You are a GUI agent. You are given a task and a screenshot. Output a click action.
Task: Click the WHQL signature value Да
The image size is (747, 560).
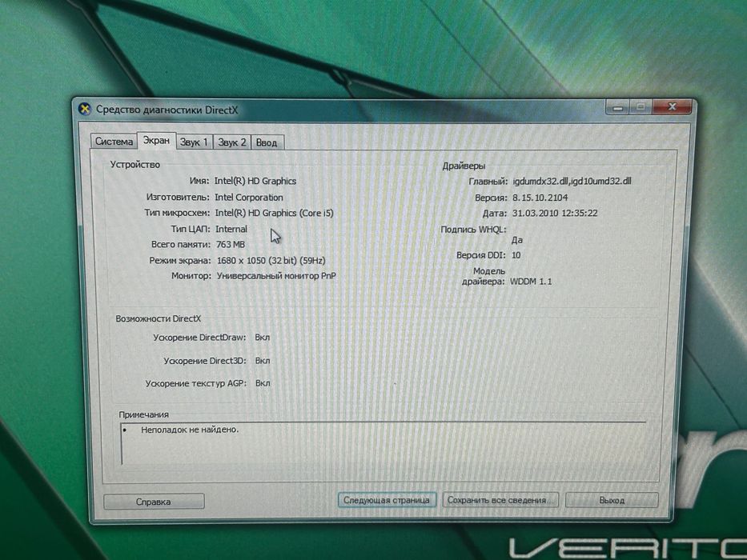click(517, 240)
